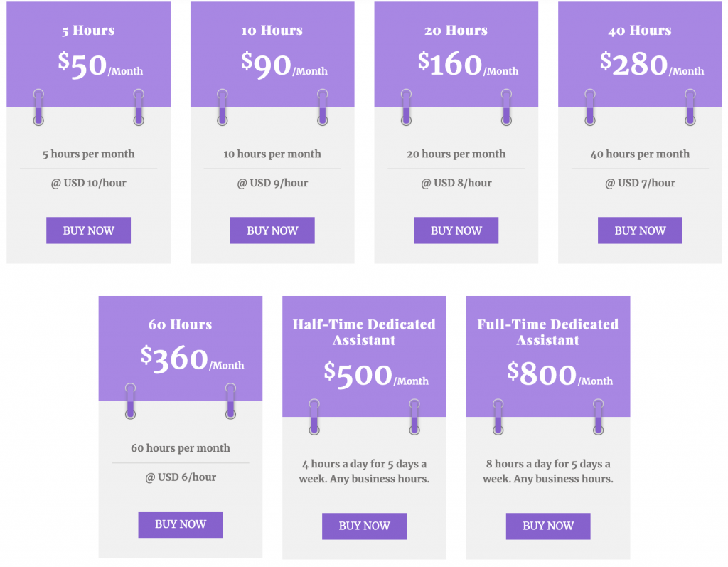Click the right binder ring on the 60 Hours card
728x567 pixels.
click(230, 401)
